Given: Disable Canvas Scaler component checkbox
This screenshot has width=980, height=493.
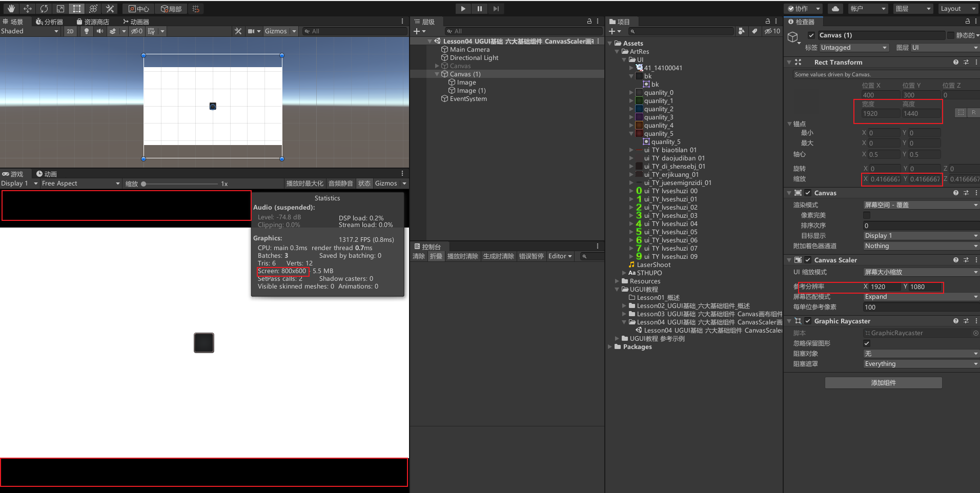Looking at the screenshot, I should point(808,260).
